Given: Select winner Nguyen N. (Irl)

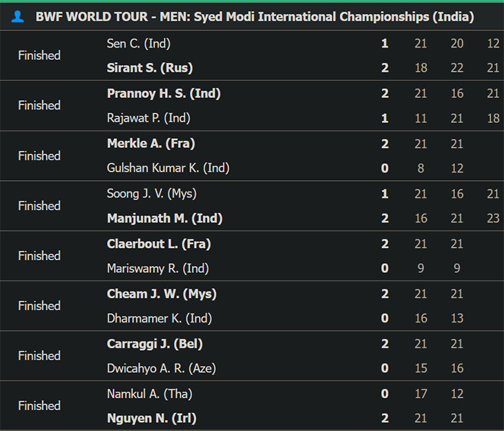Looking at the screenshot, I should pyautogui.click(x=152, y=418).
